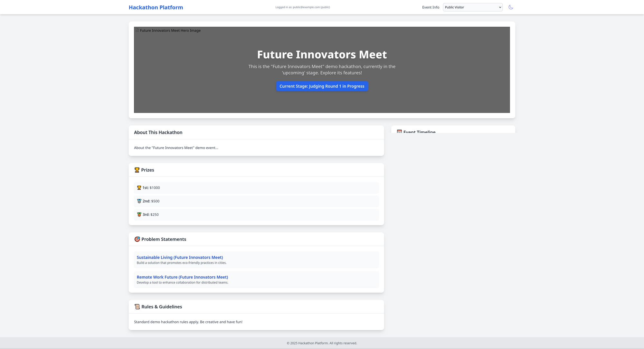Click the Rules & Guidelines scroll icon
644x349 pixels.
point(137,307)
